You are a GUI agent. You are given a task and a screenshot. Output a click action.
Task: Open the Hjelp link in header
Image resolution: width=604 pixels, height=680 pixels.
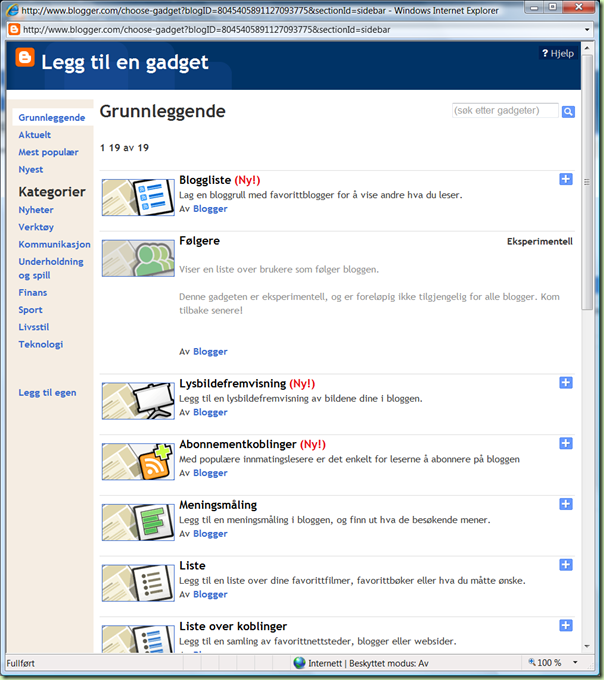pos(558,53)
